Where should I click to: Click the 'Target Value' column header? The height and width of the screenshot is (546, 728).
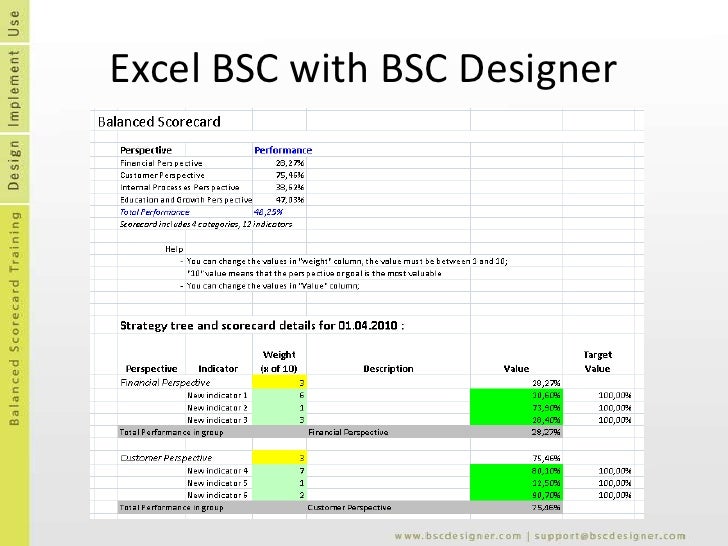pos(598,362)
